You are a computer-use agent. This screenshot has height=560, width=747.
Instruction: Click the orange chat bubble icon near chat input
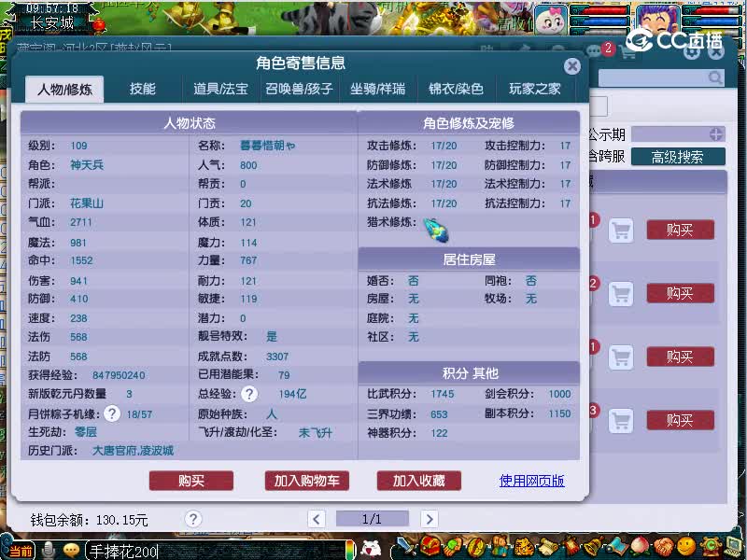point(71,551)
